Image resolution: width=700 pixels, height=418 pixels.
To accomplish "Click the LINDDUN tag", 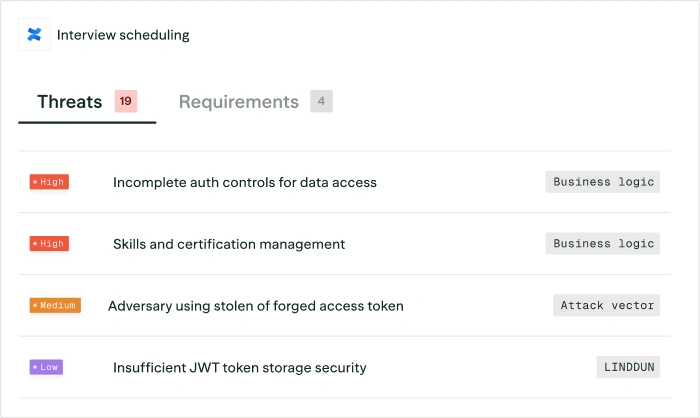I will [629, 367].
